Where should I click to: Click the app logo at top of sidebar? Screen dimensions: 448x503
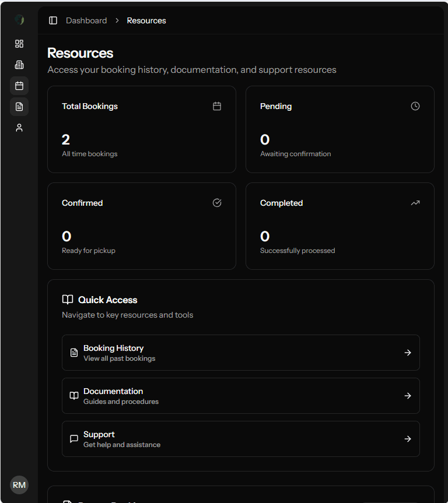click(x=19, y=20)
